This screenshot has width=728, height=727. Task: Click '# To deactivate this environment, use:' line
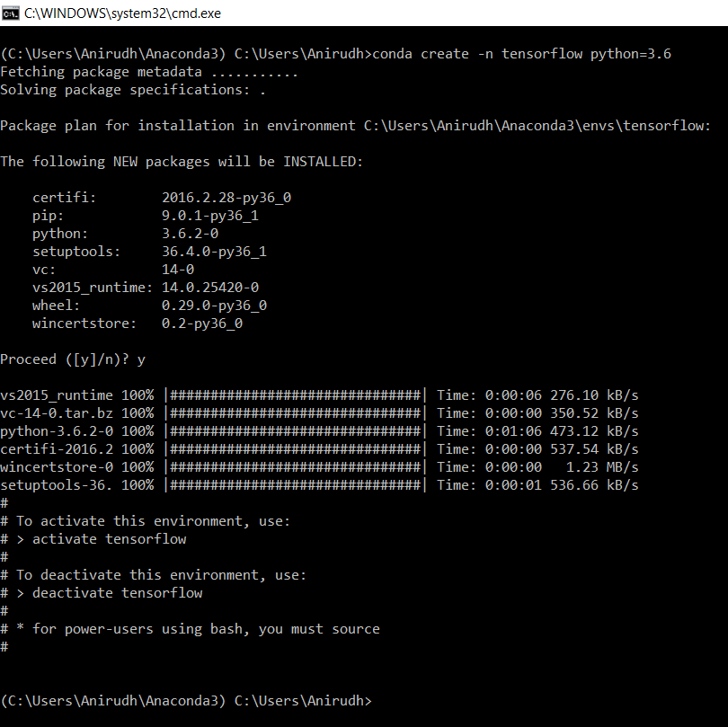[153, 575]
